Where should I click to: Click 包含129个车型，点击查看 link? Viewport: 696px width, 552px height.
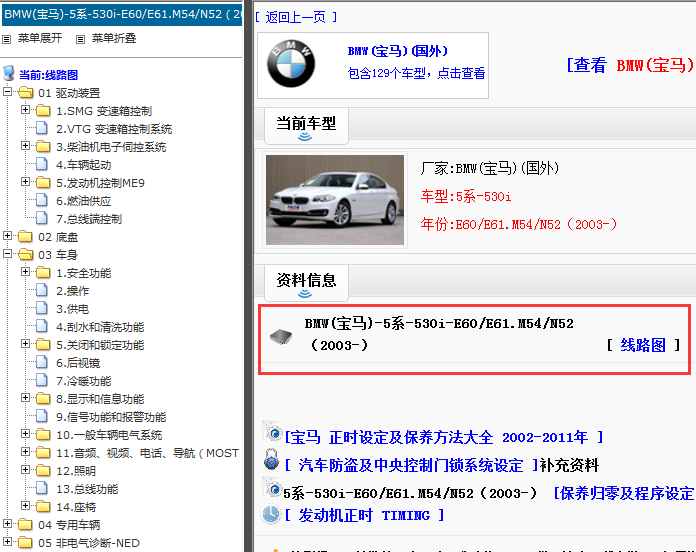tap(416, 73)
